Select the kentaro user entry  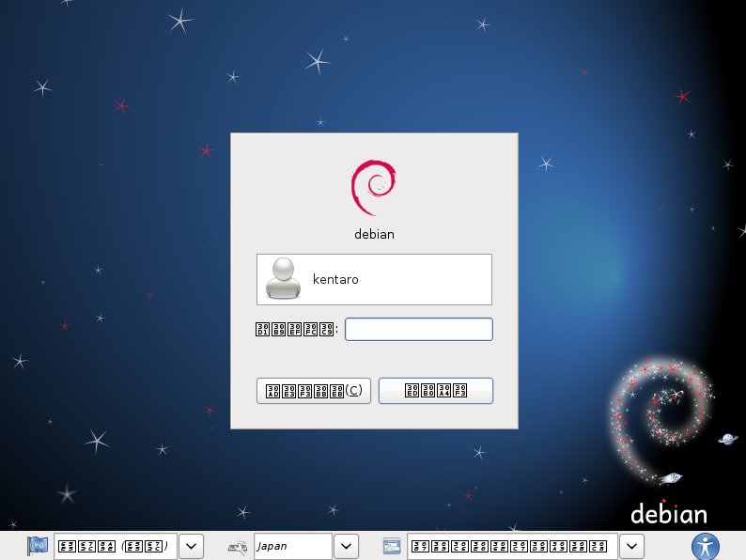(374, 279)
